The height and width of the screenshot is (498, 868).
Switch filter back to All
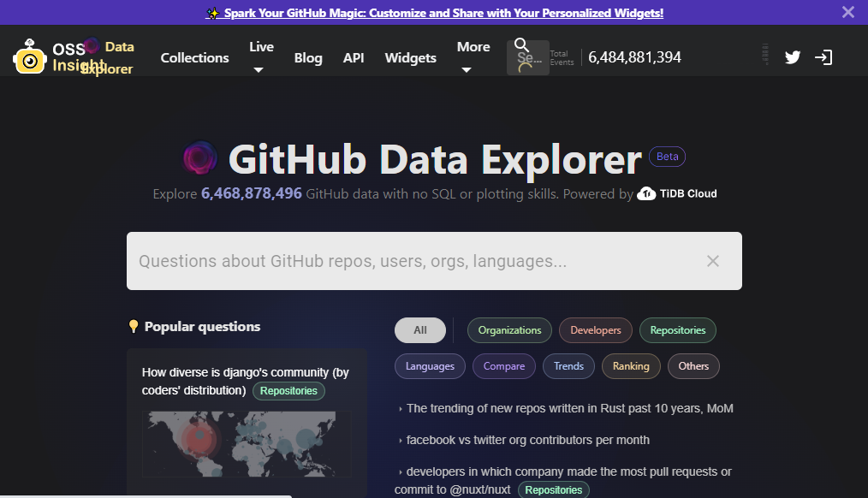[x=419, y=330]
